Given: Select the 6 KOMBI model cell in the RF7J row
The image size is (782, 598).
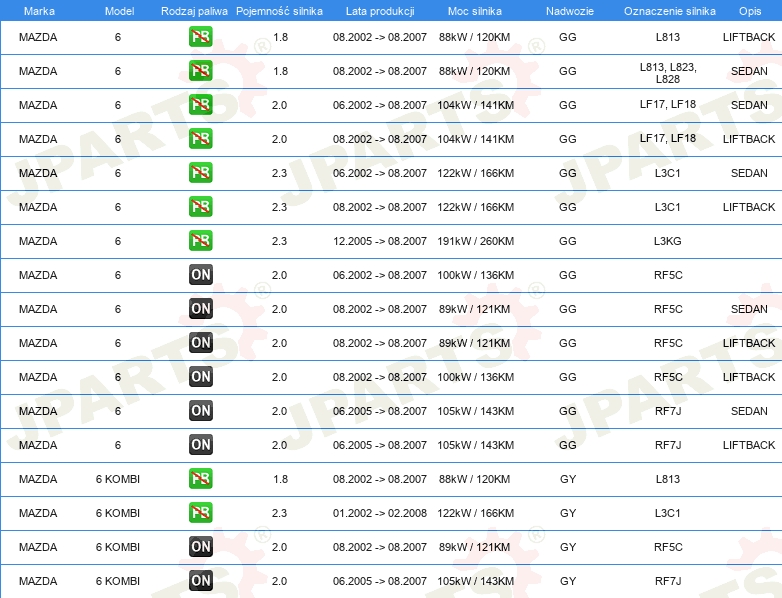Looking at the screenshot, I should (x=118, y=581).
